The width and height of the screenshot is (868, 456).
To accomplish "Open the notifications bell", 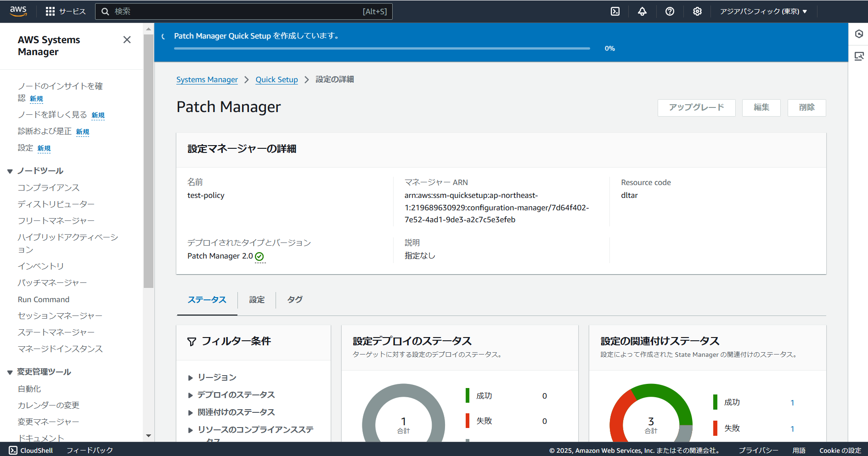I will click(x=642, y=11).
